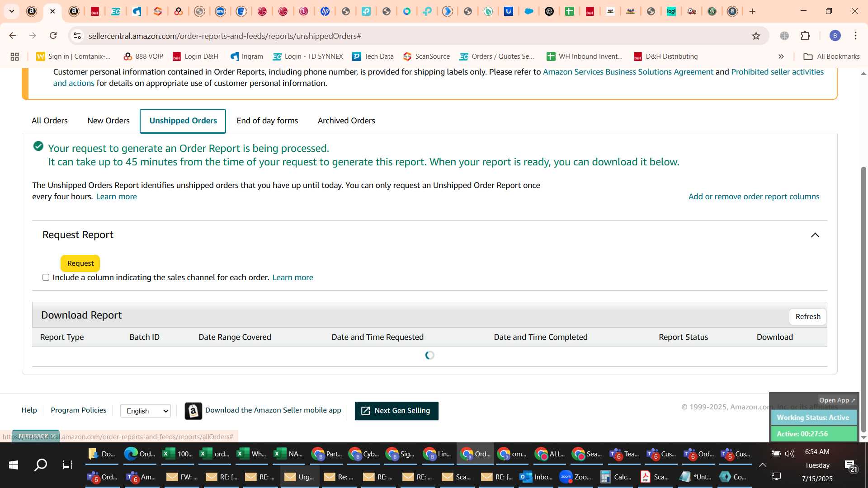
Task: Open the Edge Ord... taskbar window
Action: coord(140,454)
